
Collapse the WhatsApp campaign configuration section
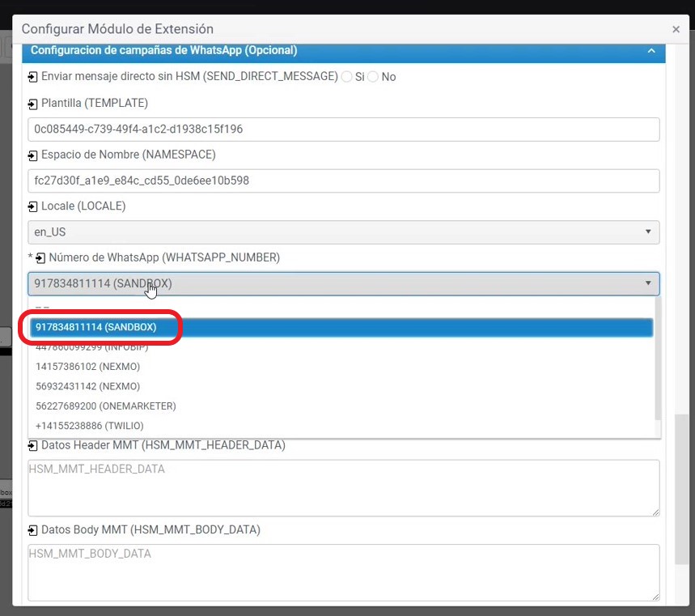tap(651, 51)
